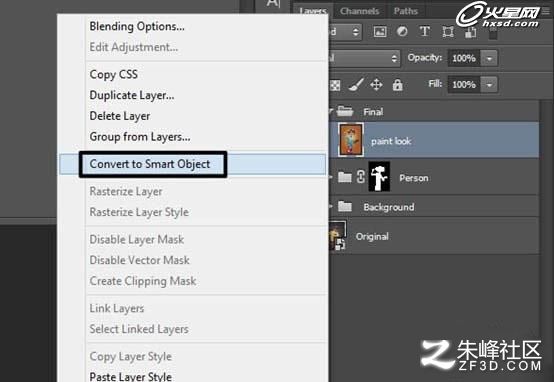Open the blend mode dropdown
The width and height of the screenshot is (554, 382).
click(364, 58)
